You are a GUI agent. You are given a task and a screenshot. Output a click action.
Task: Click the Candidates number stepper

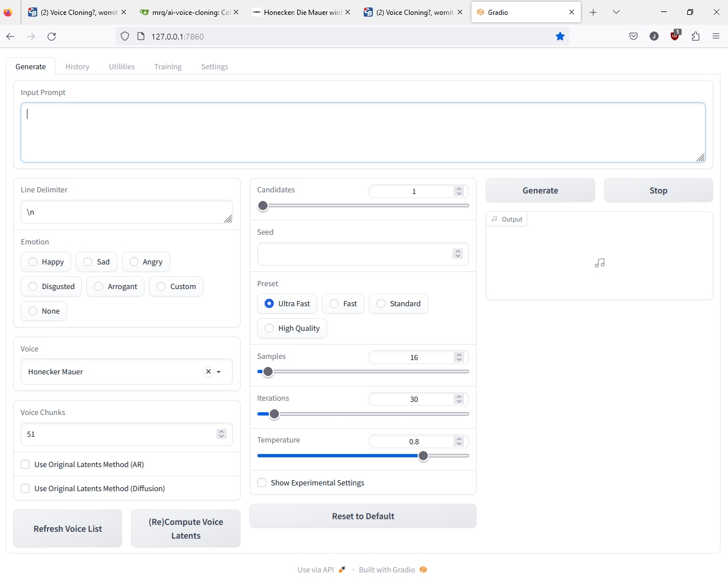(459, 191)
